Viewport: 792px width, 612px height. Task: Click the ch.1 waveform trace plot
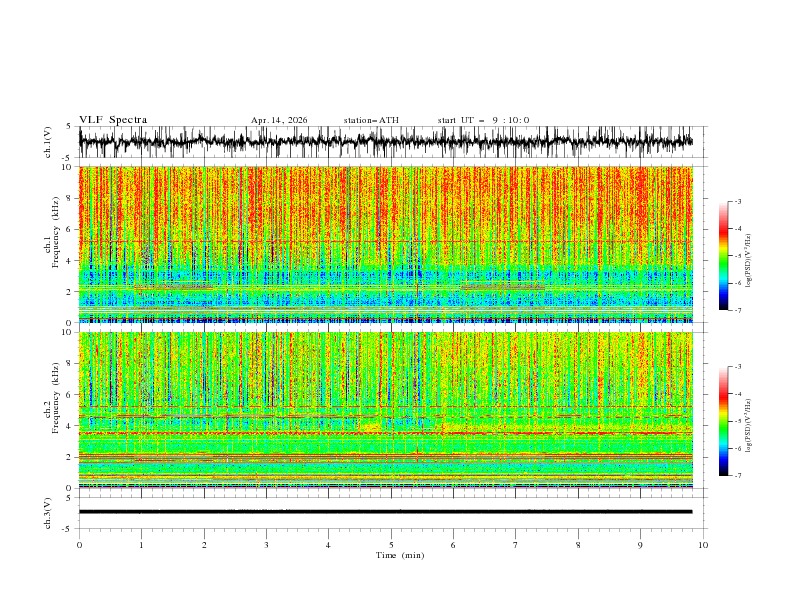pos(385,142)
